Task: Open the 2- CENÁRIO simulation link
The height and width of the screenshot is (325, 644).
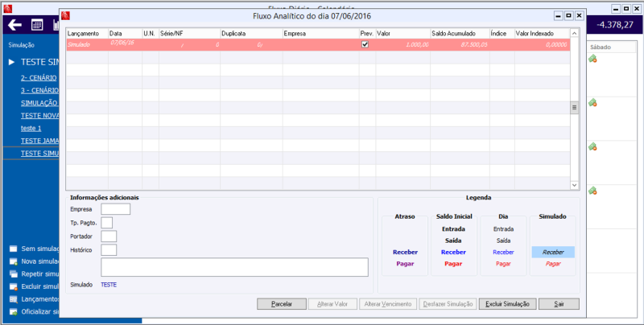Action: [x=39, y=77]
